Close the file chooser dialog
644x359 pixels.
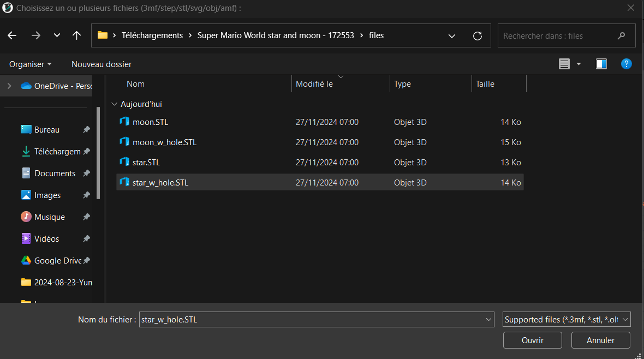(x=631, y=8)
